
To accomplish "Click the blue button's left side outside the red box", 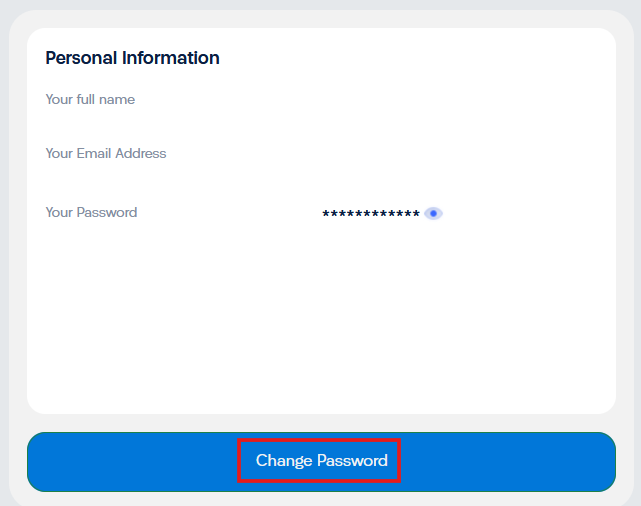I will (131, 462).
